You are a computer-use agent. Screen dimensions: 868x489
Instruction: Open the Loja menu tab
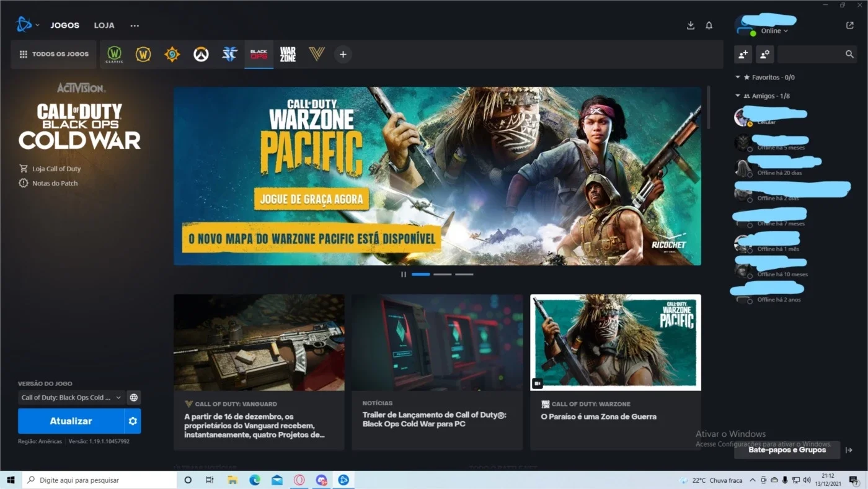pyautogui.click(x=104, y=25)
